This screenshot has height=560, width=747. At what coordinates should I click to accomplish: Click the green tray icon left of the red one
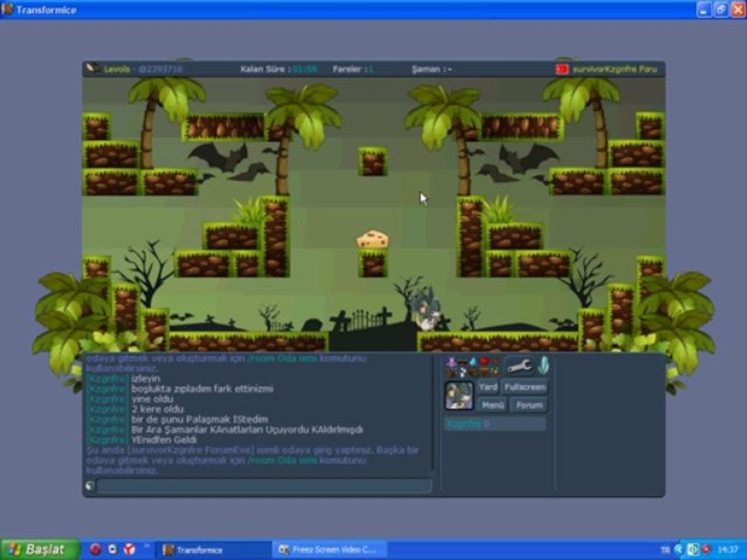693,550
